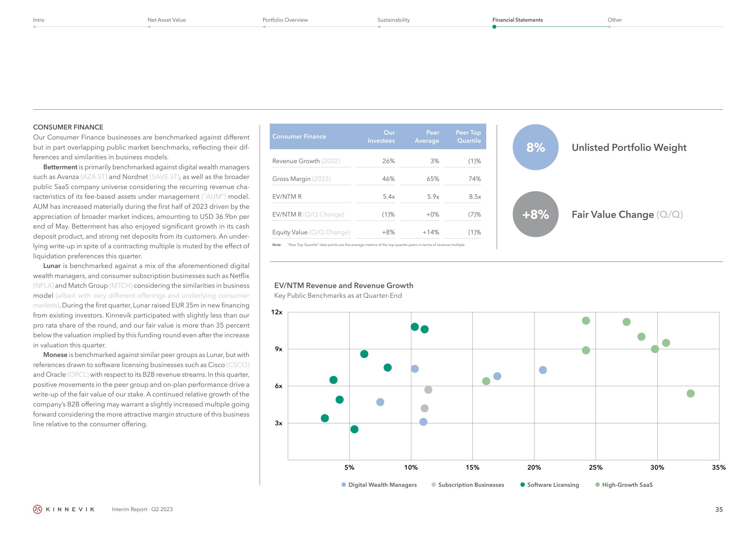Select the Gross Margin (2022) row label

301,179
